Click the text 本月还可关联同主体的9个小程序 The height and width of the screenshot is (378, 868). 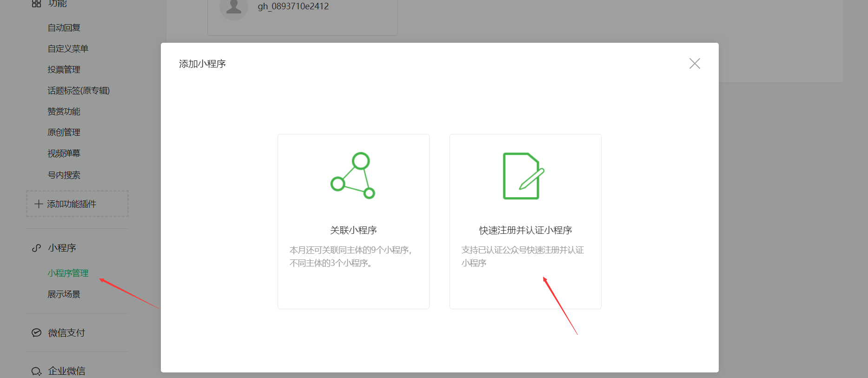point(351,250)
